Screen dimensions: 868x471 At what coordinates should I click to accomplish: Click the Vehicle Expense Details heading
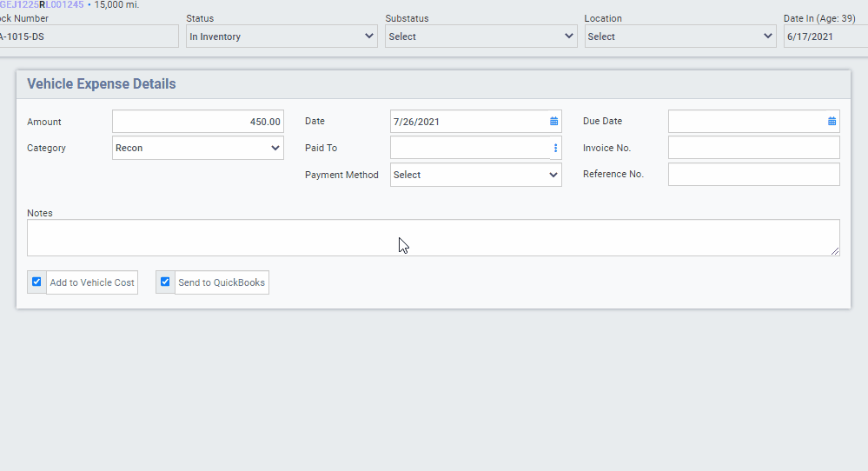coord(102,83)
